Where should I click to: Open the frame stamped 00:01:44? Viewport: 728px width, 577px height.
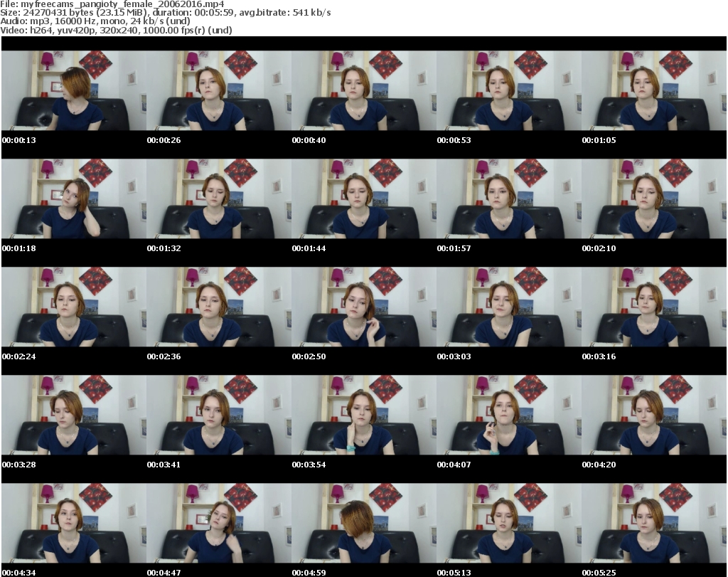click(x=364, y=198)
